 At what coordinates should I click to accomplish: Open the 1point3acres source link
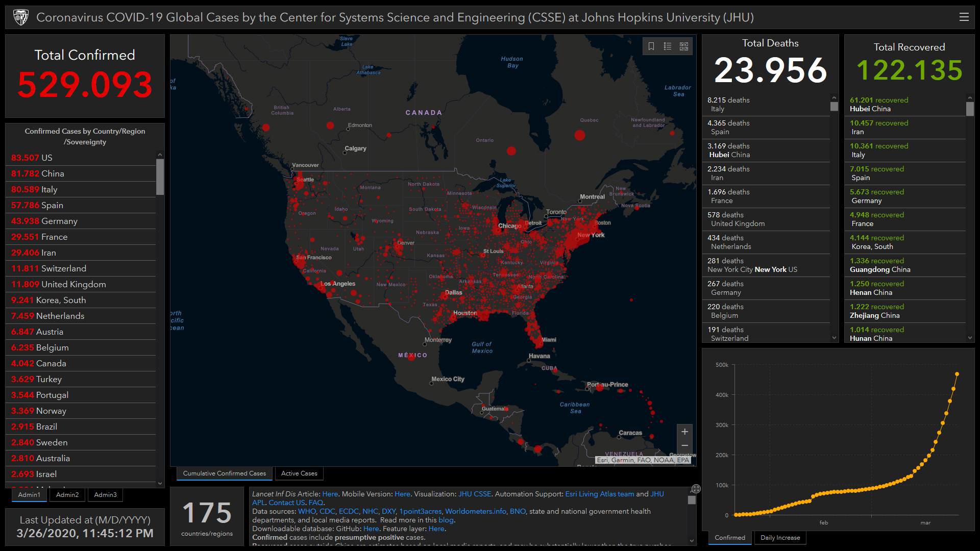[x=421, y=511]
